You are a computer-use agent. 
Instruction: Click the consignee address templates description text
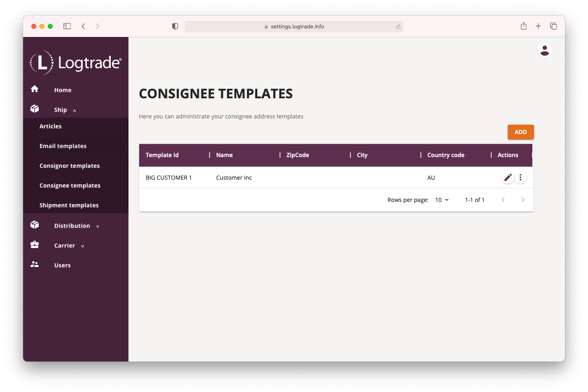221,116
